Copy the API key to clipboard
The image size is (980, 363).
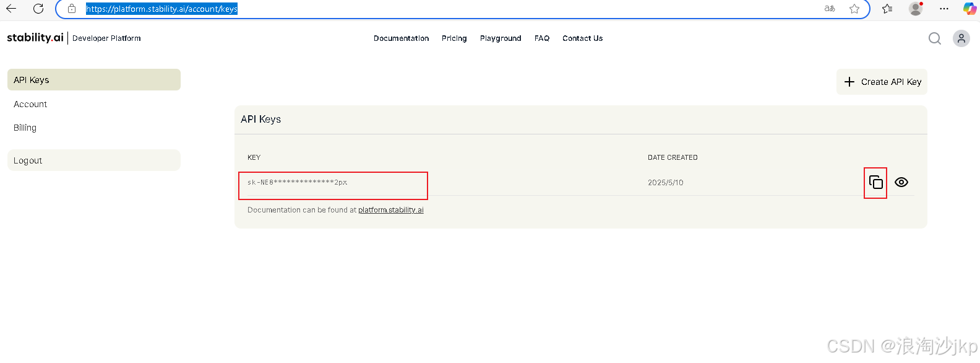[875, 182]
